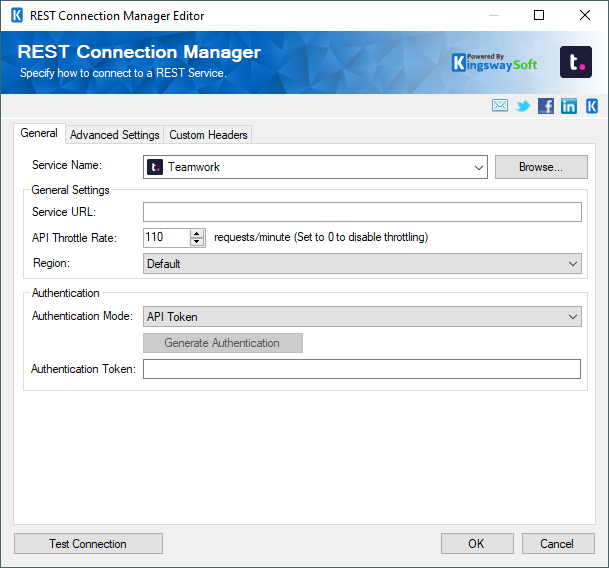
Task: Click the 'requests/minute' throttling hint text
Action: click(x=321, y=237)
